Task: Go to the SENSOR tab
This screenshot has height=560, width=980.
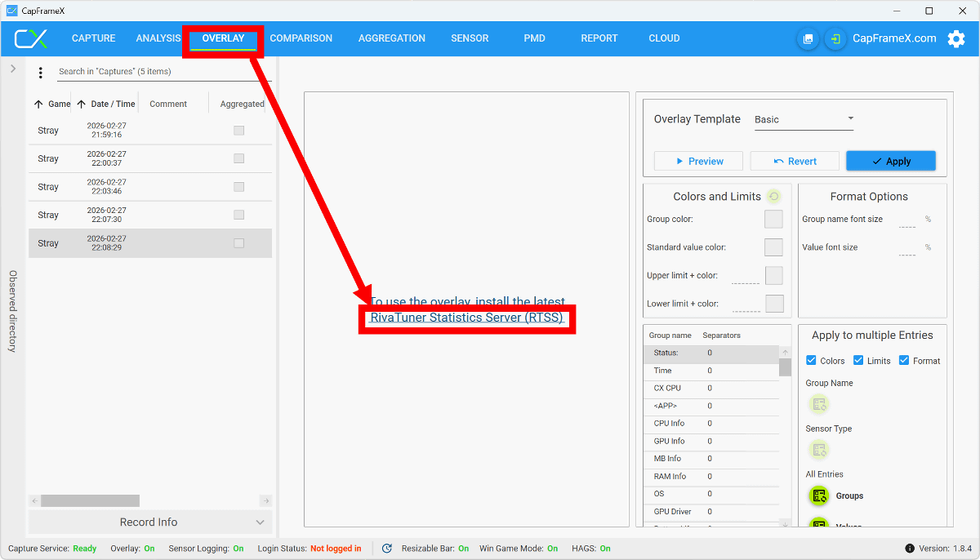Action: coord(470,38)
